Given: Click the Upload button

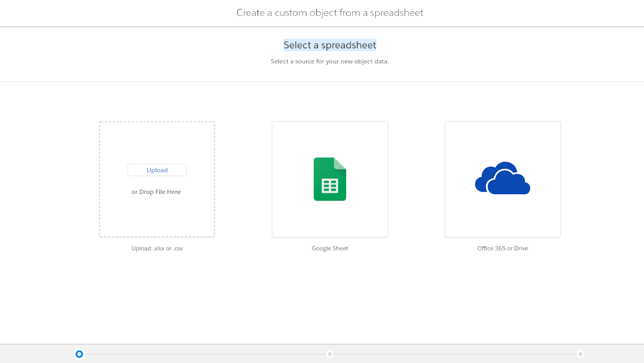Looking at the screenshot, I should tap(157, 170).
